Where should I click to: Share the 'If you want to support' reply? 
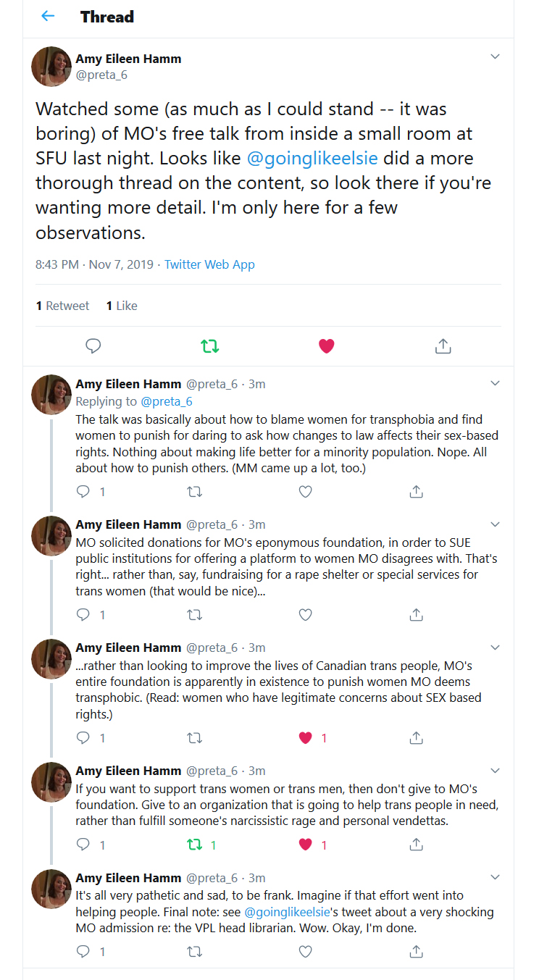coord(417,845)
